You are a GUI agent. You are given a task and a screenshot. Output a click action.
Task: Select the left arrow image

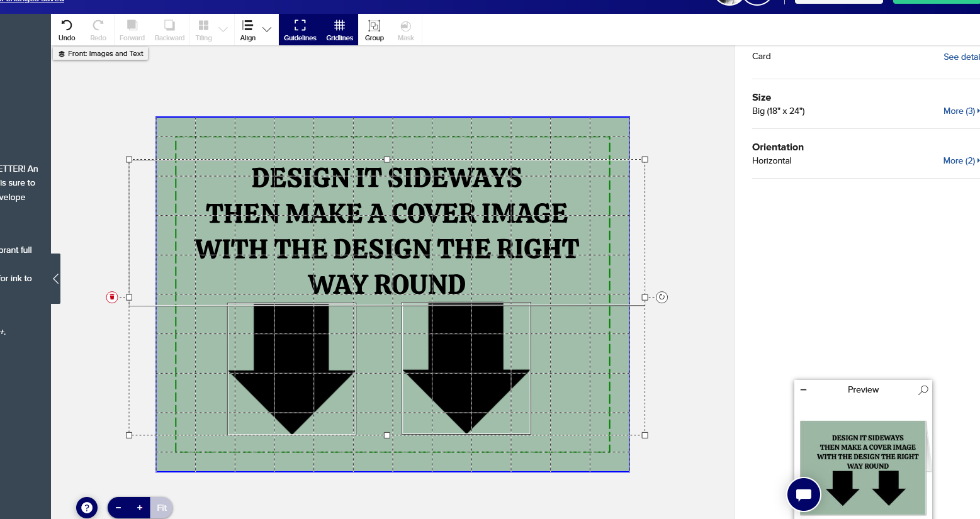[291, 369]
